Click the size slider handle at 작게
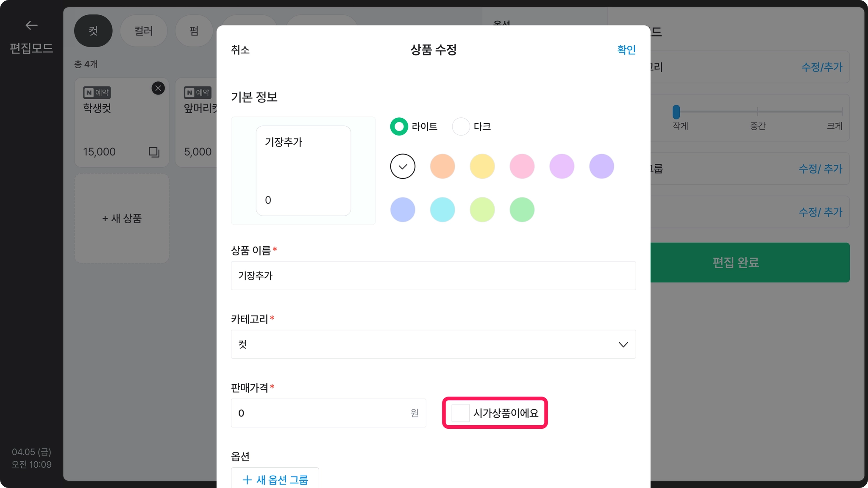The height and width of the screenshot is (488, 868). coord(676,112)
